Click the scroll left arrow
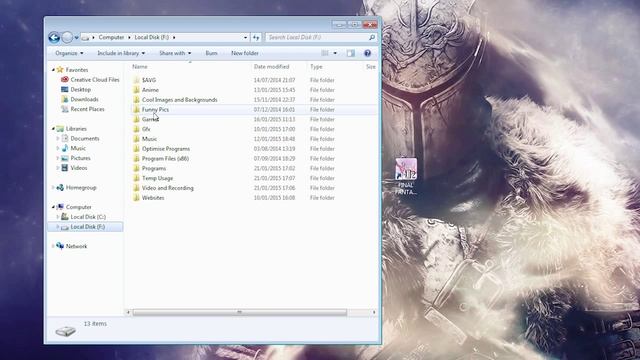The height and width of the screenshot is (360, 640). click(128, 312)
